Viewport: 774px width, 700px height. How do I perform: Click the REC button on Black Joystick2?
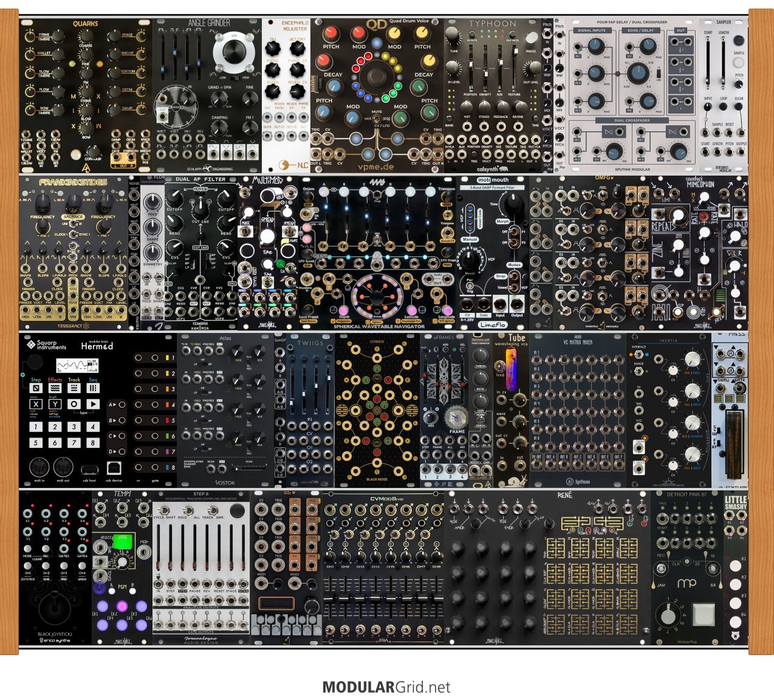(46, 549)
